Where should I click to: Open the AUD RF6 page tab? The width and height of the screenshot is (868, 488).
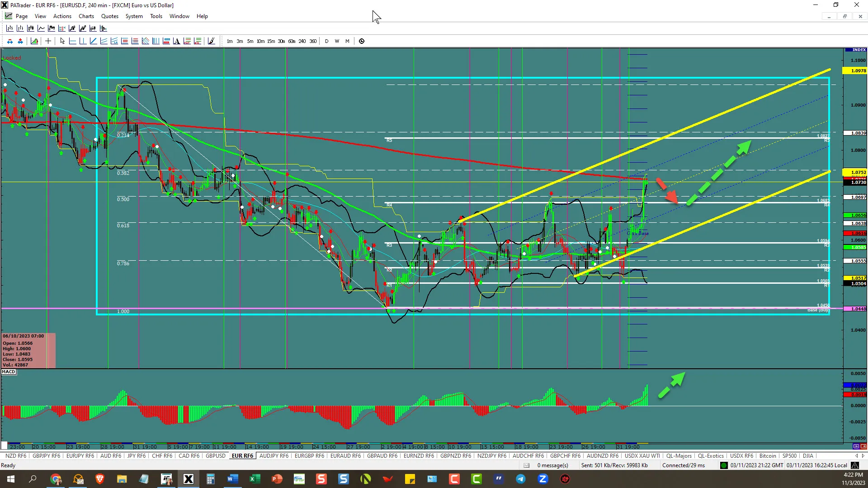pos(111,456)
